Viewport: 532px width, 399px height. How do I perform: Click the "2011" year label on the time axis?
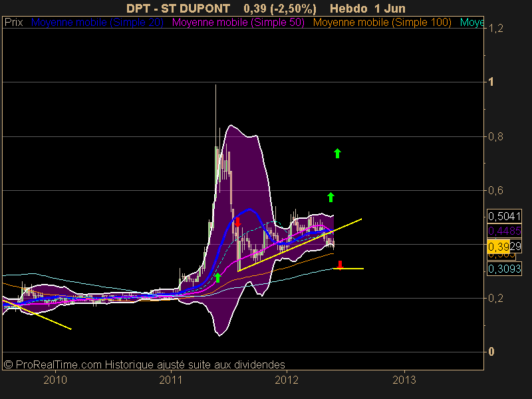171,380
